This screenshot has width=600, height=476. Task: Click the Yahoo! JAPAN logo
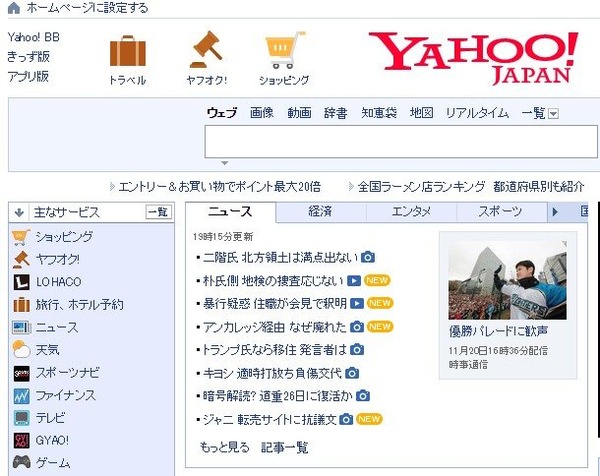coord(474,58)
